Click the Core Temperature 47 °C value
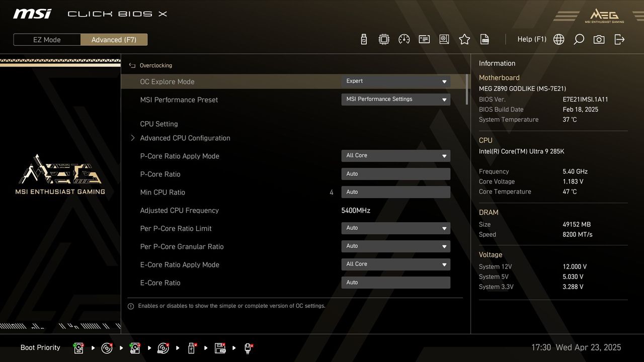The image size is (644, 362). (570, 192)
